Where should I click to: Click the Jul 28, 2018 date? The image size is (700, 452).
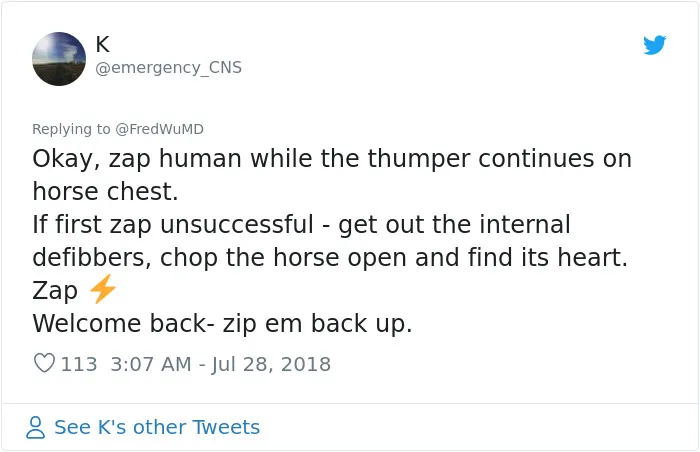(x=271, y=364)
